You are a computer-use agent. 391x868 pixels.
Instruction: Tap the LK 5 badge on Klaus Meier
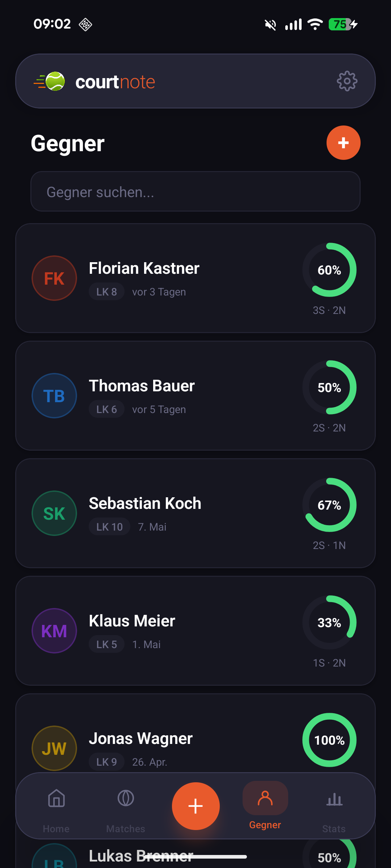tap(107, 644)
